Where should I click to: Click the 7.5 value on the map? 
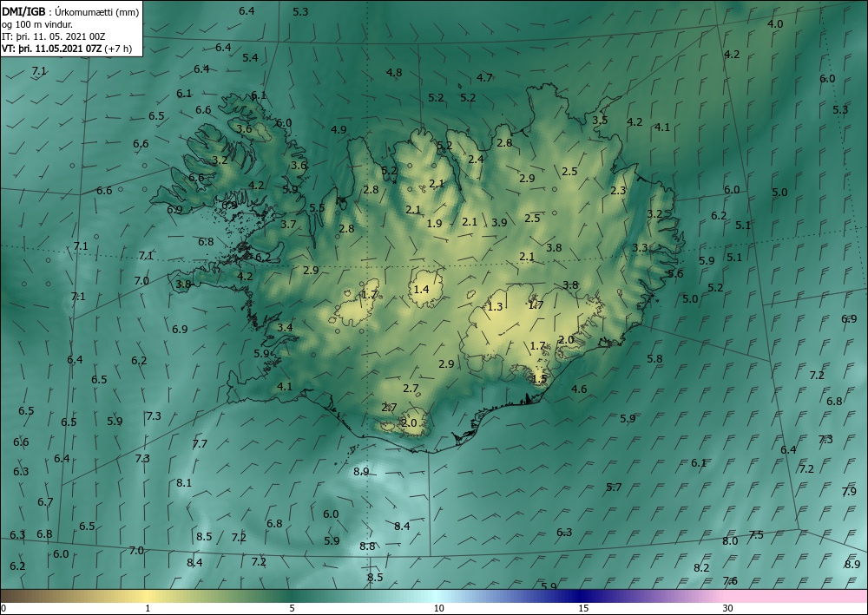(x=756, y=535)
